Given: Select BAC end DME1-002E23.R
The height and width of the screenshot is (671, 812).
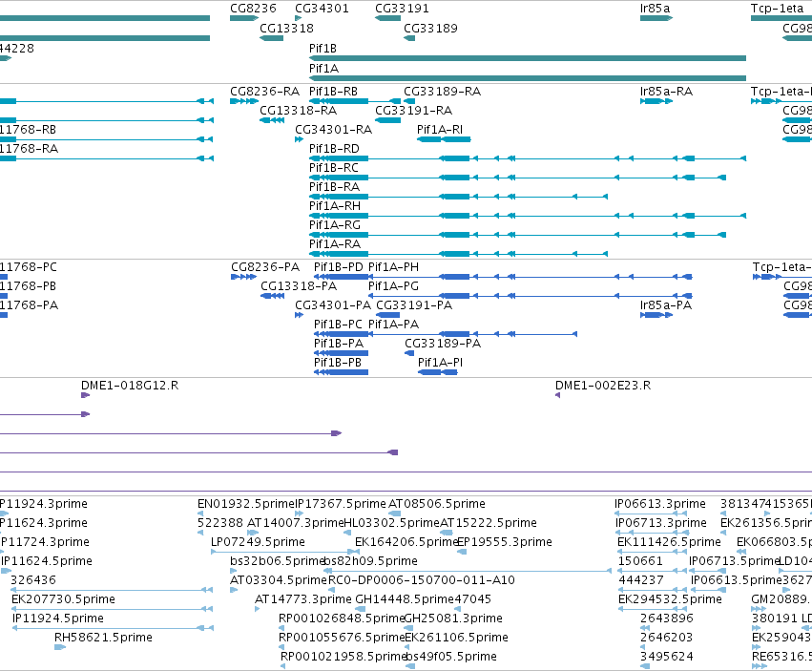Looking at the screenshot, I should pyautogui.click(x=603, y=386).
